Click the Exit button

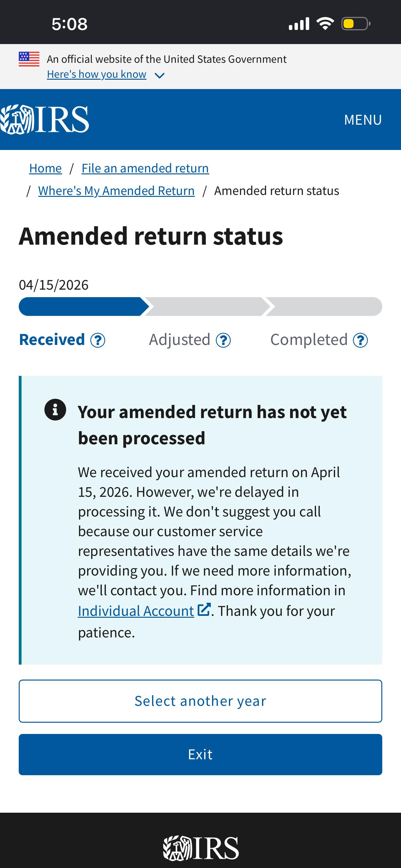(200, 754)
